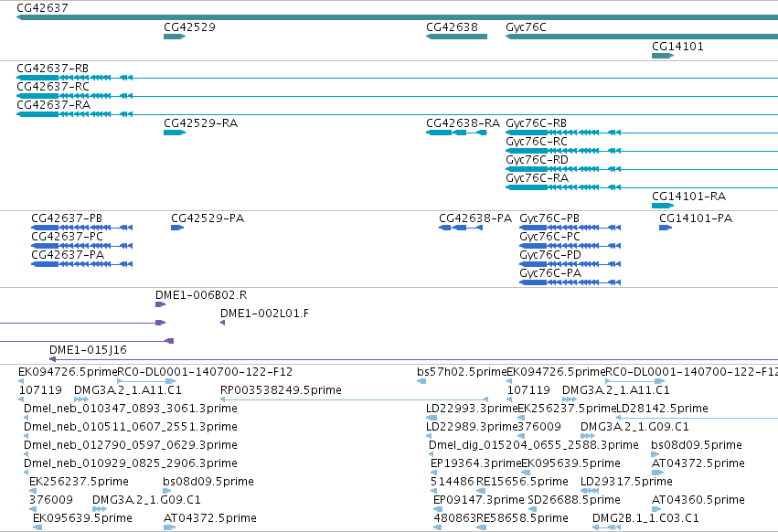Image resolution: width=778 pixels, height=532 pixels.
Task: Select the CG42638-RA transcript glyph
Action: pyautogui.click(x=456, y=133)
